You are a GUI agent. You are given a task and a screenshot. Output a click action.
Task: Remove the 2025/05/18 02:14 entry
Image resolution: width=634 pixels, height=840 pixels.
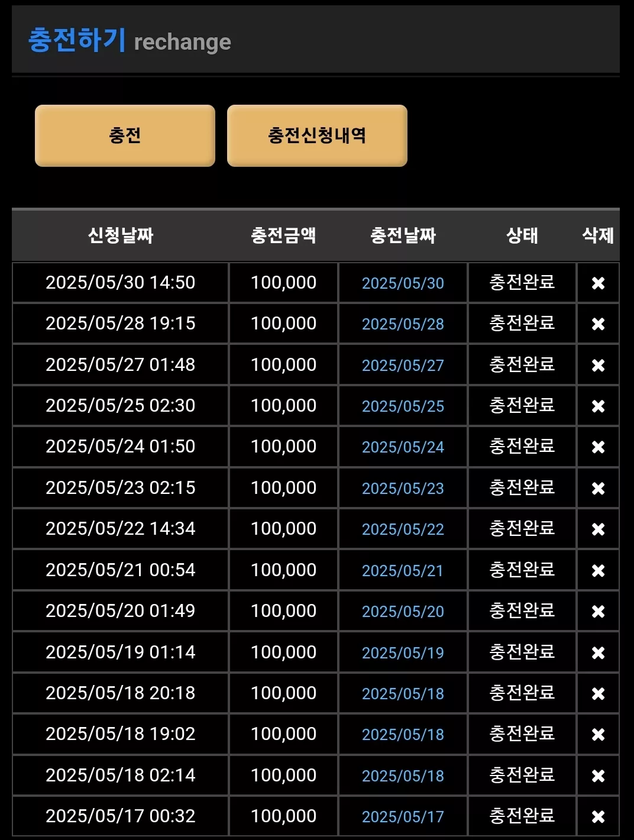[x=598, y=776]
